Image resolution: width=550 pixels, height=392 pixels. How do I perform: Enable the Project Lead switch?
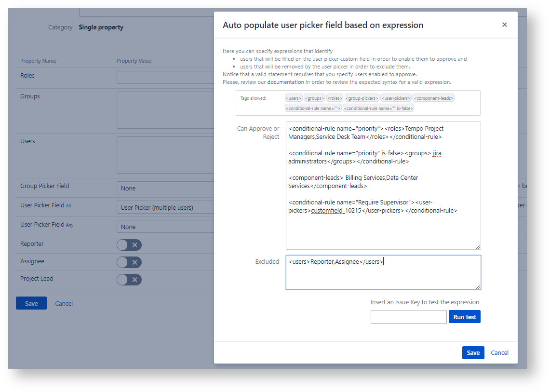129,280
